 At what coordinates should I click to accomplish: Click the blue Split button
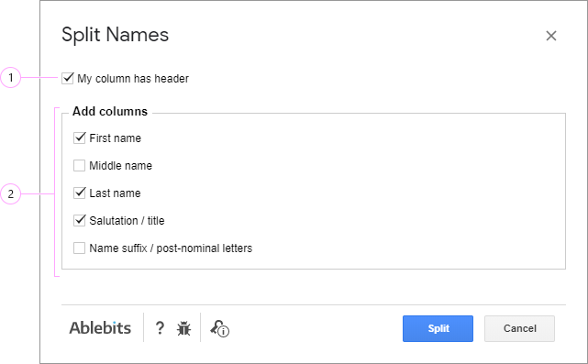pyautogui.click(x=438, y=328)
